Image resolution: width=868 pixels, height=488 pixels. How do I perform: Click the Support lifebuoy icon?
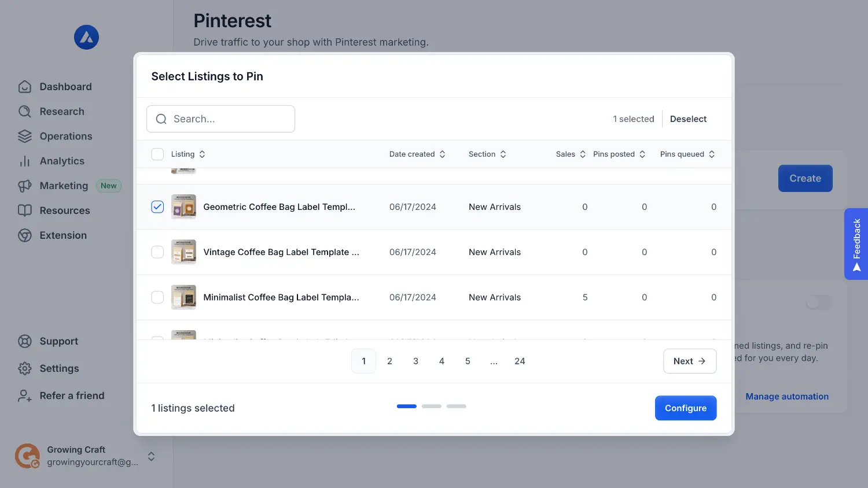point(24,341)
